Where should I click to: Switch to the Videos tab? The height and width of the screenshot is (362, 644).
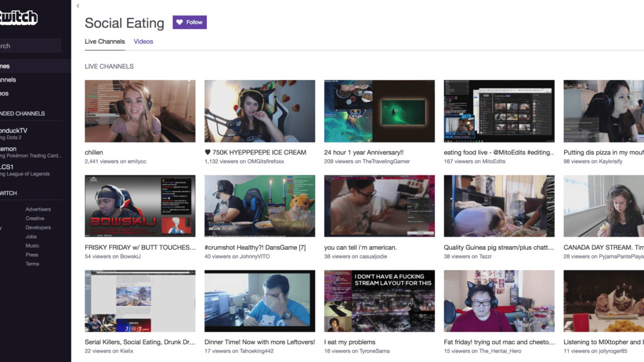tap(143, 41)
